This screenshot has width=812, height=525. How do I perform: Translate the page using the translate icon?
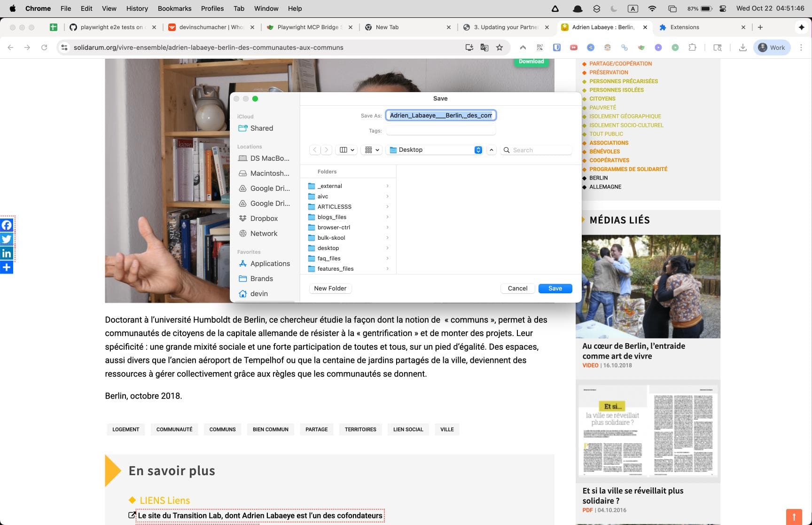point(484,47)
